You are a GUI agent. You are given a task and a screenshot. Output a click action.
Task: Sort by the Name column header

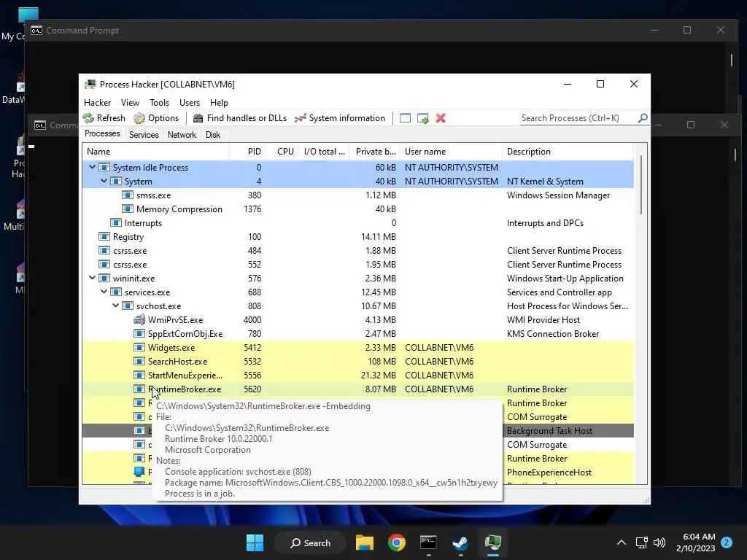[x=155, y=152]
